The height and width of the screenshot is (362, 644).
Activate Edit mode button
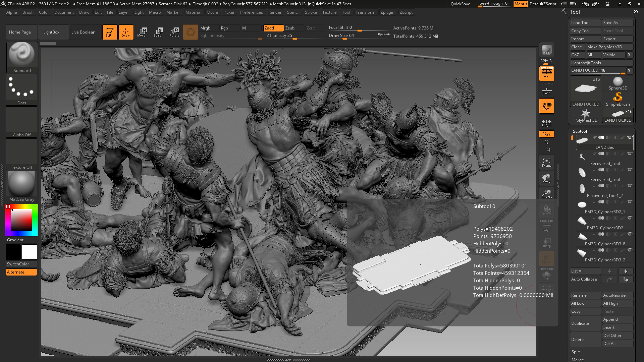110,32
